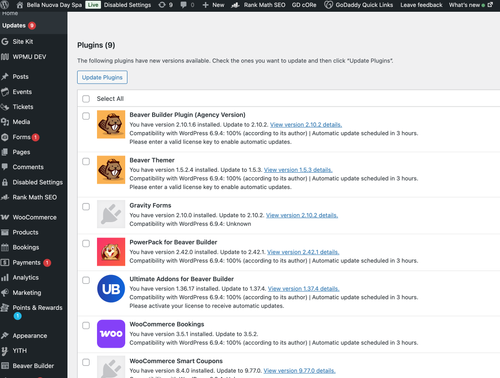Screen dimensions: 500x378
Task: Click the GoDaddy Quick Links logo icon
Action: click(x=328, y=5)
